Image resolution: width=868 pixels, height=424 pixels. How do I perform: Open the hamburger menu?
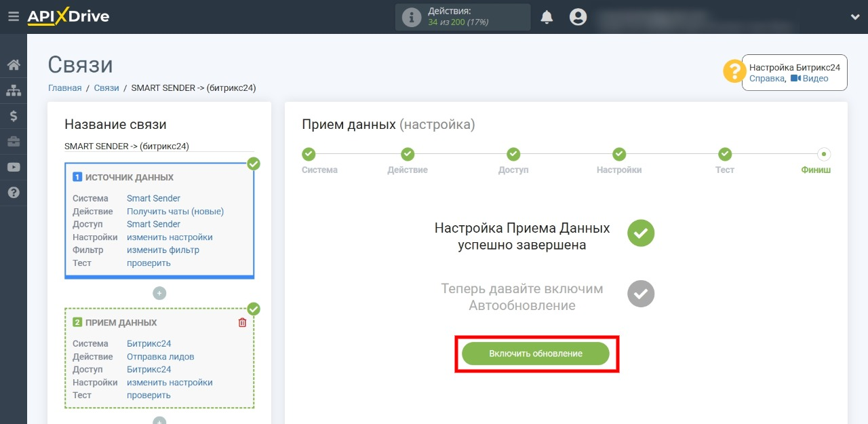[14, 17]
